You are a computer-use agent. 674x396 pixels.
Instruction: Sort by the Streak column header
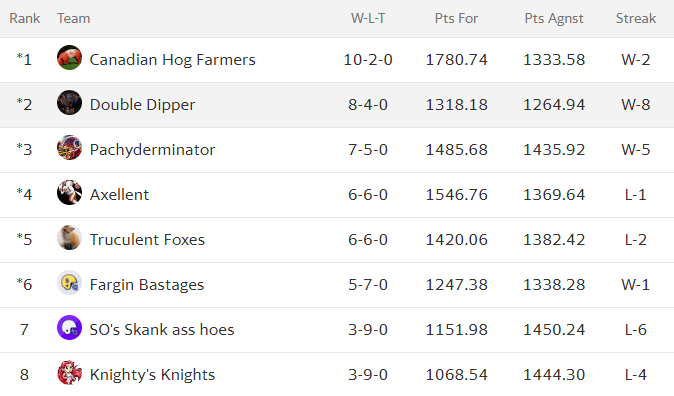pyautogui.click(x=636, y=18)
